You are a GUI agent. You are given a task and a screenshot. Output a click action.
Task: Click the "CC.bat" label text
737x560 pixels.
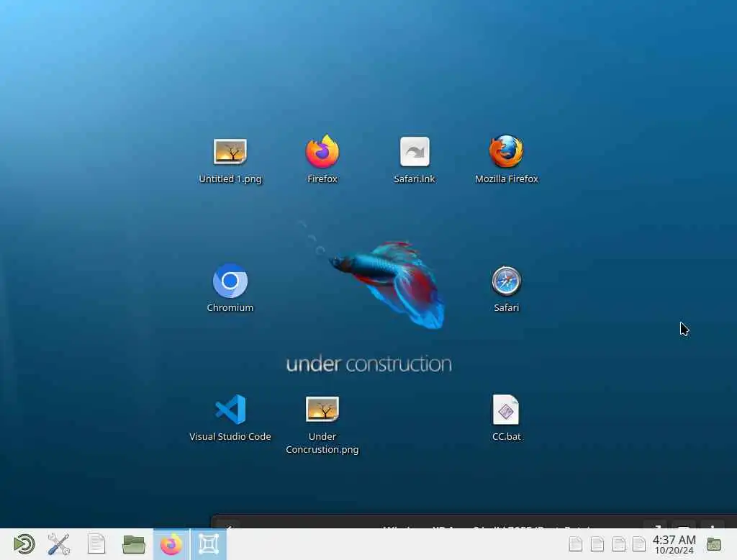click(x=506, y=436)
